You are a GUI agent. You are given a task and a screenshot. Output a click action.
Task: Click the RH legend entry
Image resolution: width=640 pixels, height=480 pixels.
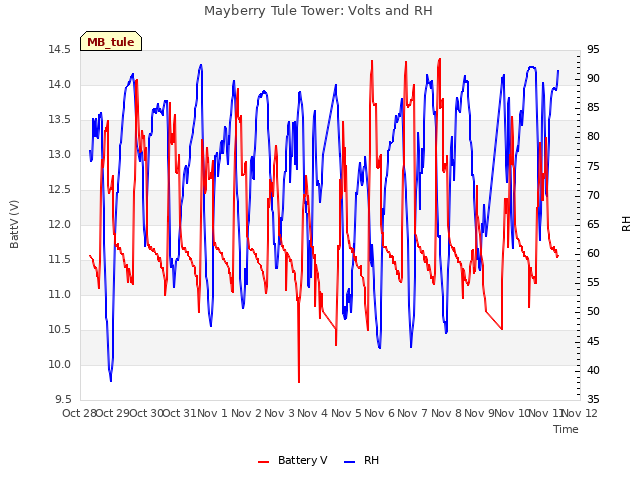pos(362,460)
